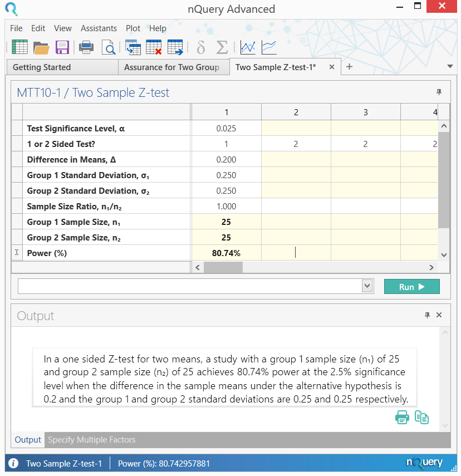
Task: Open the Assistants menu
Action: (99, 28)
